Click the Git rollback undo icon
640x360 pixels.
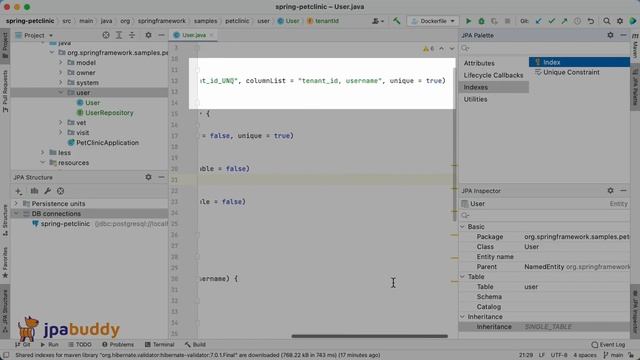[591, 21]
